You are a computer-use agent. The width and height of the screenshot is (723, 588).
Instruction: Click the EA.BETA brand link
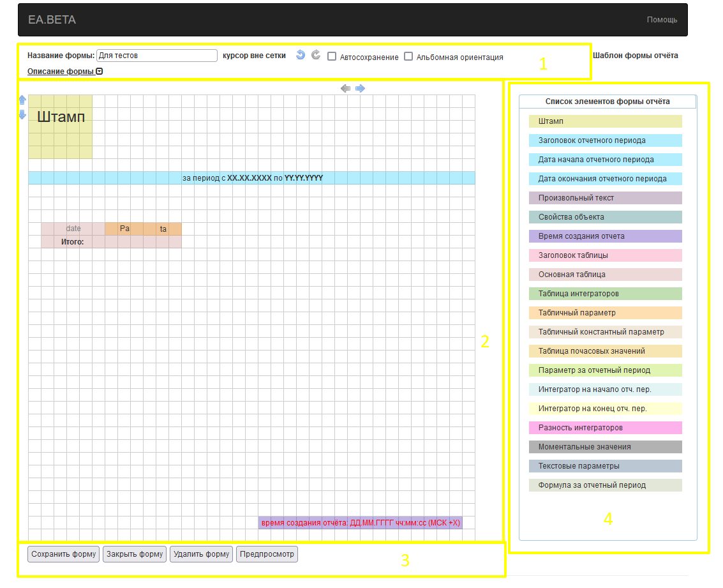52,20
